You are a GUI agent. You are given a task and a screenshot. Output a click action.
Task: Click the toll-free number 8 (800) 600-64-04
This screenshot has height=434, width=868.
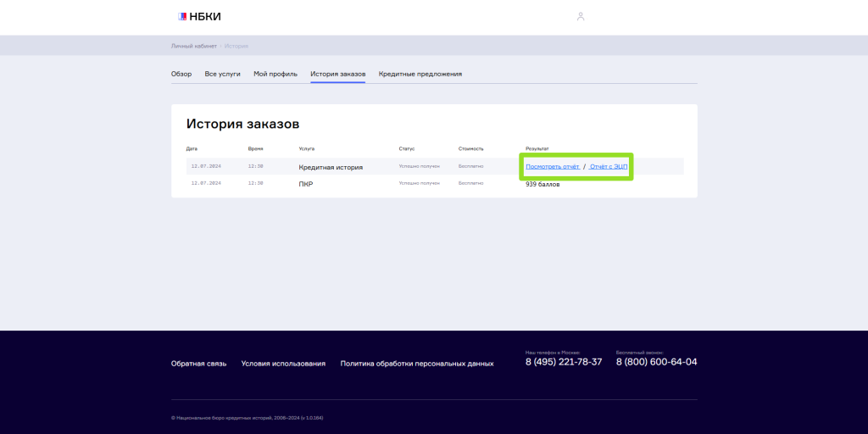[656, 362]
